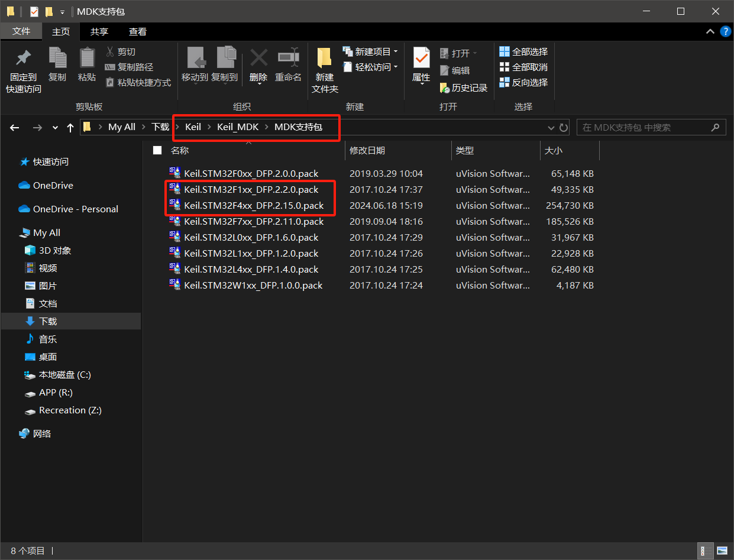Click Keil in address breadcrumb
The width and height of the screenshot is (734, 560).
(x=193, y=127)
